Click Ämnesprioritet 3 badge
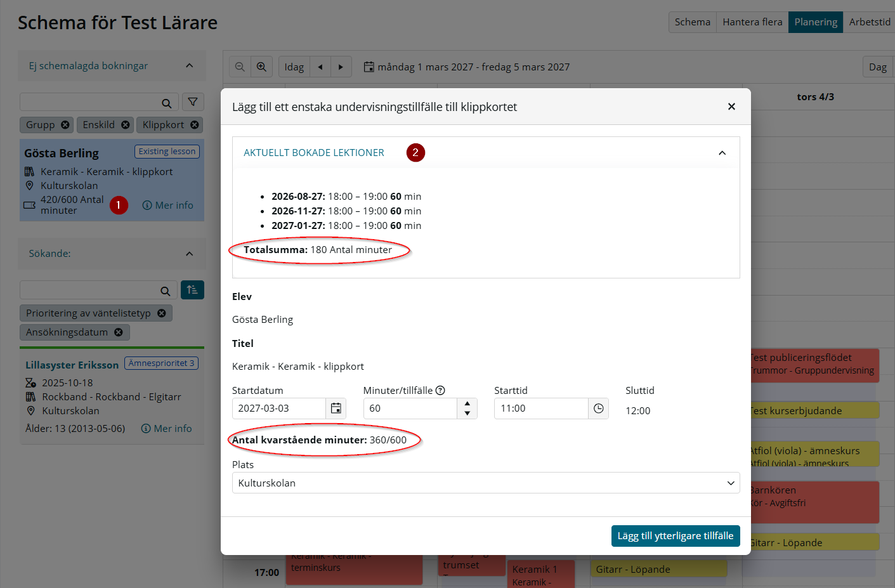The width and height of the screenshot is (895, 588). click(161, 363)
